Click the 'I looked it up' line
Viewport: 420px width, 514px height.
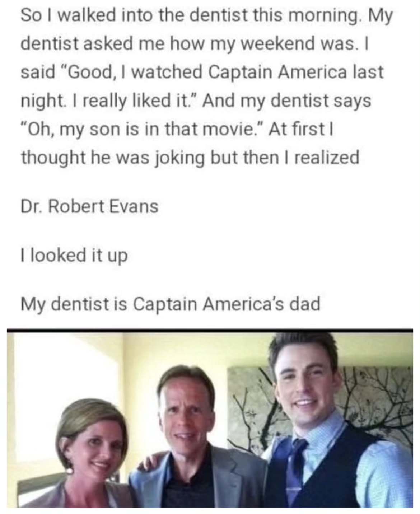[74, 255]
